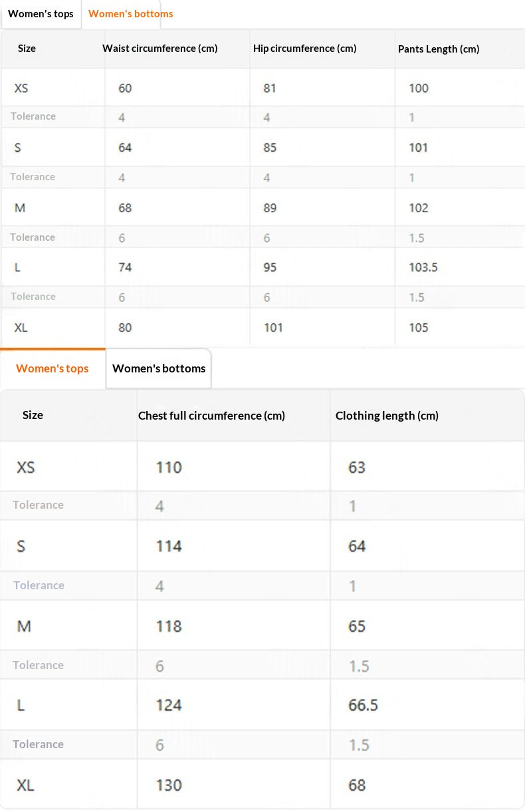This screenshot has width=525, height=812.
Task: Select the Clothing length (cm) header
Action: (387, 416)
